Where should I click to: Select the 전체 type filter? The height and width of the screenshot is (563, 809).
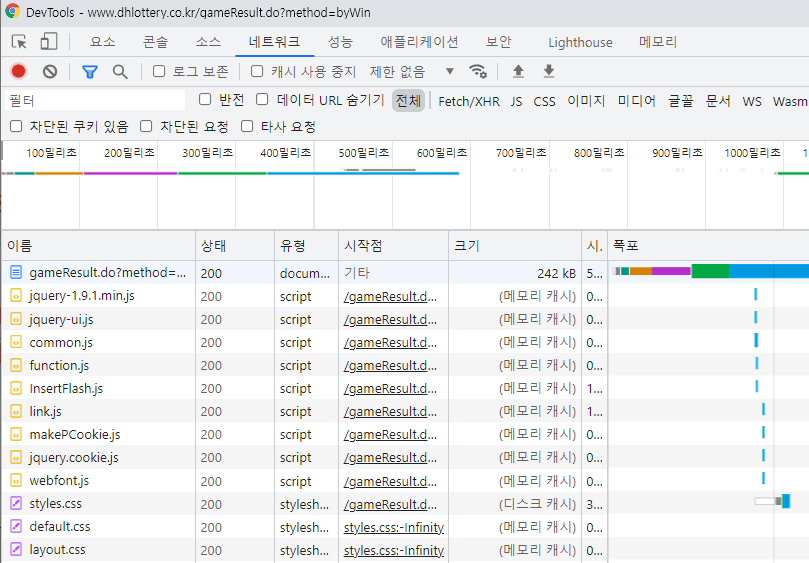(x=408, y=101)
